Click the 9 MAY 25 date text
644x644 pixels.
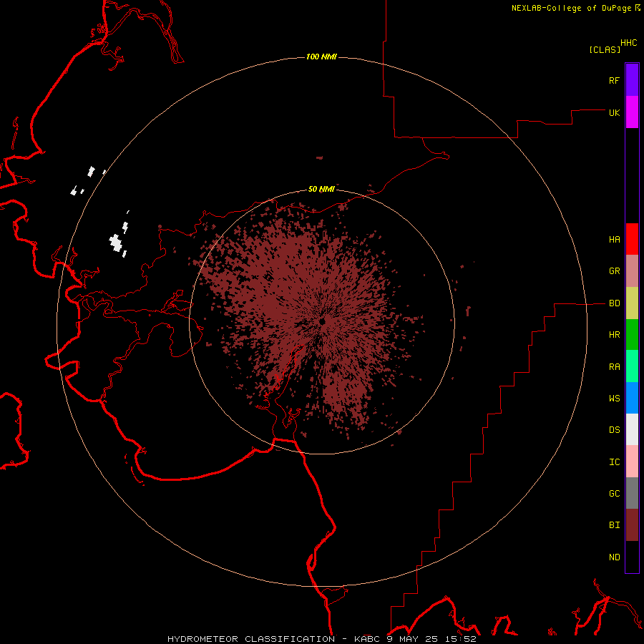click(x=414, y=639)
